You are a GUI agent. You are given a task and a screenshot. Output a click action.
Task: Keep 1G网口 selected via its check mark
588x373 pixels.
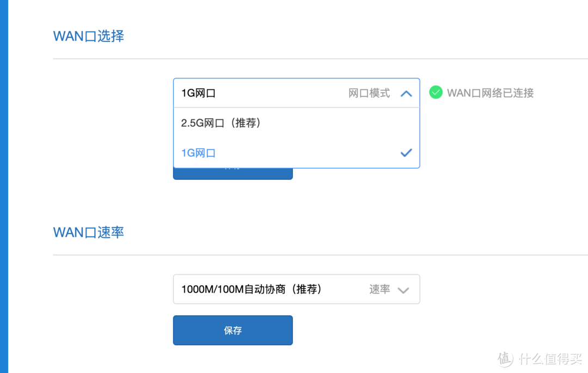(x=406, y=152)
